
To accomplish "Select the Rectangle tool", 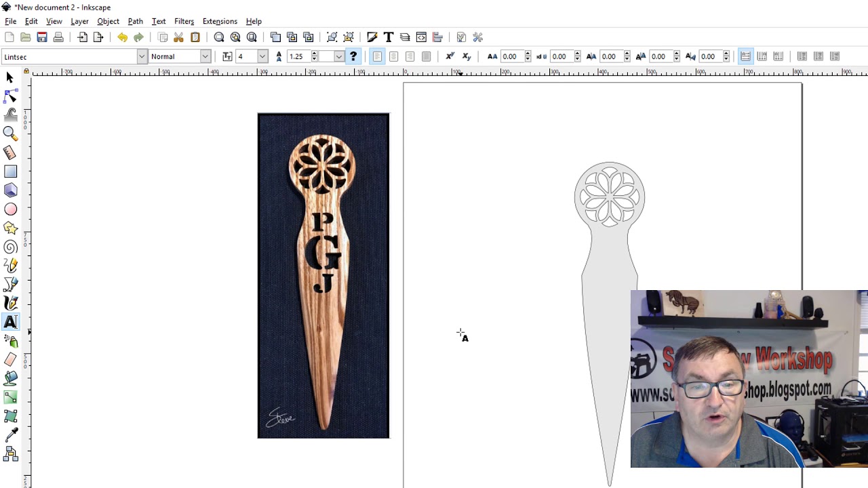I will click(10, 171).
